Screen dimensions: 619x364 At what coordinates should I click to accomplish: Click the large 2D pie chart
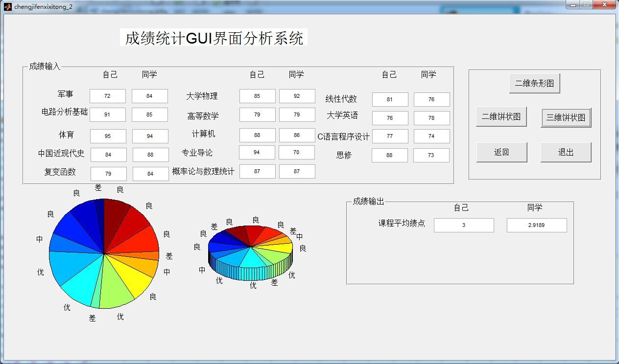[104, 253]
